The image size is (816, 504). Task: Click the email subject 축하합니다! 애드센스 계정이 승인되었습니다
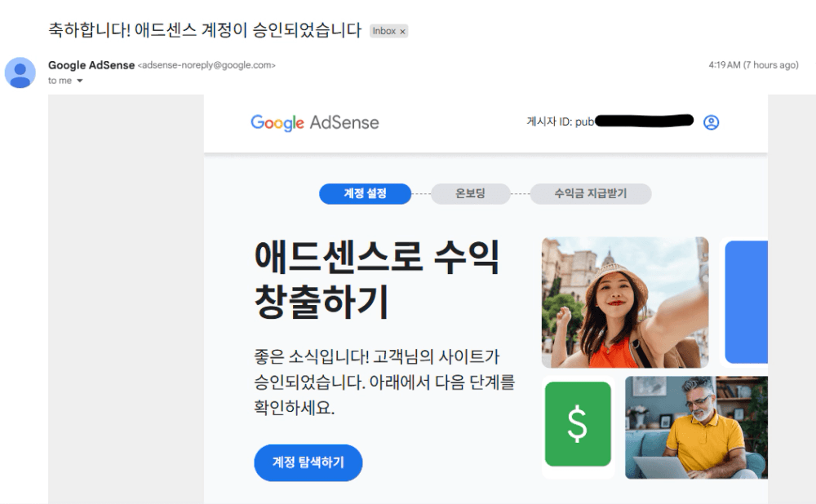coord(205,29)
